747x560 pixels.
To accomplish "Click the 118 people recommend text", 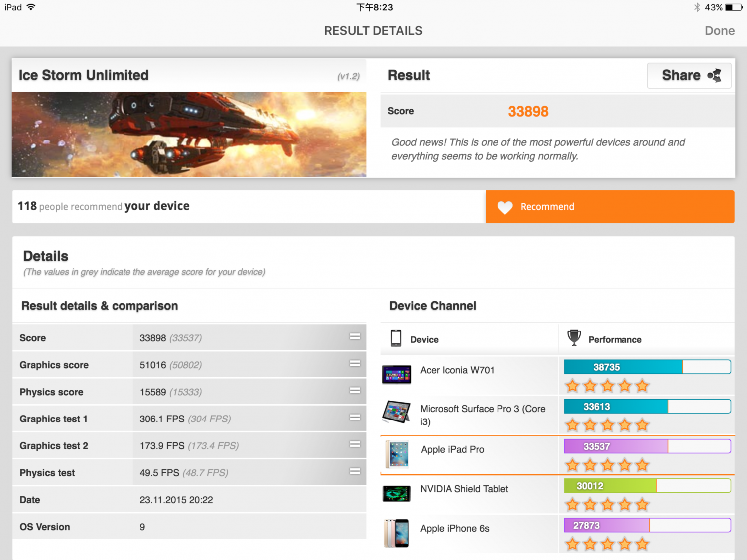I will tap(70, 206).
